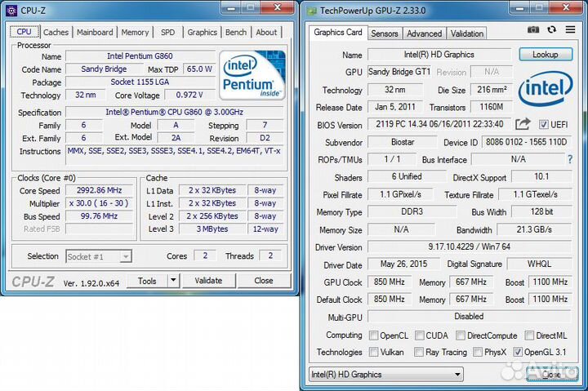588x391 pixels.
Task: Click the GPU-Z screenshot camera icon
Action: coord(532,29)
